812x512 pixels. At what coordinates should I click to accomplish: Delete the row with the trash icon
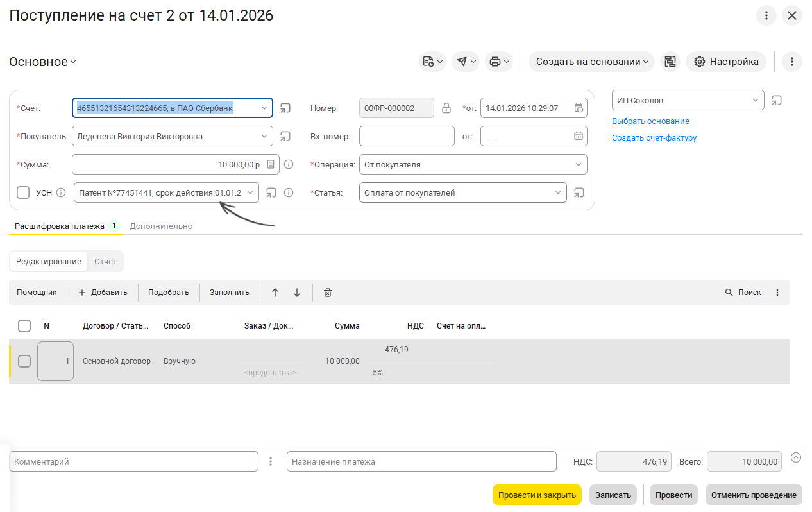coord(328,293)
